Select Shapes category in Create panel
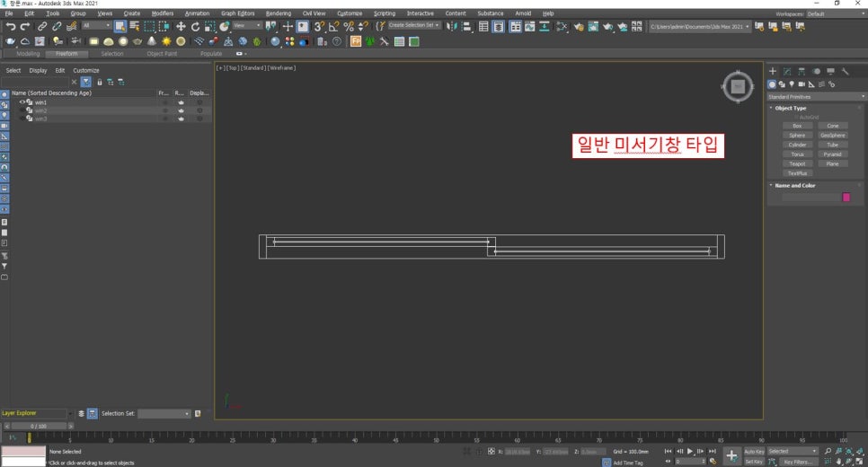This screenshot has height=467, width=868. (x=782, y=84)
